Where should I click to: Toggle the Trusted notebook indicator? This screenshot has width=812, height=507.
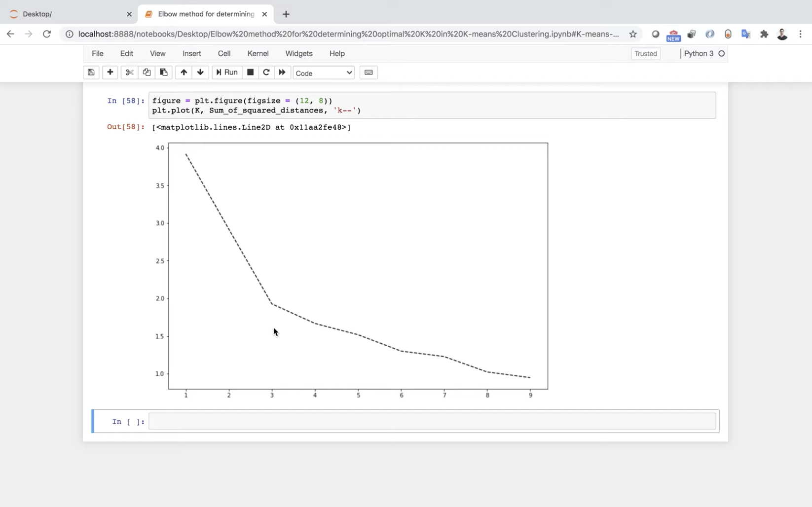645,54
